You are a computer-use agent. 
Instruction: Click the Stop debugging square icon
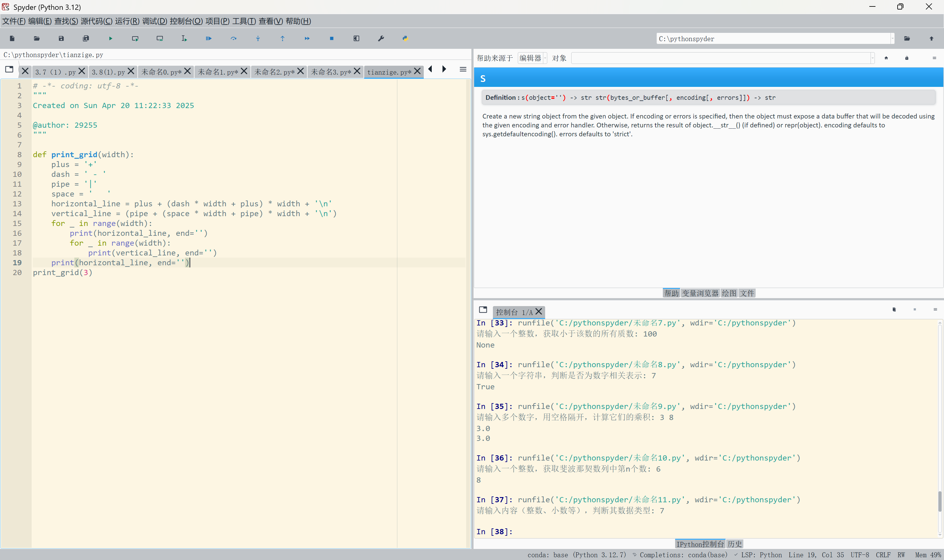332,38
